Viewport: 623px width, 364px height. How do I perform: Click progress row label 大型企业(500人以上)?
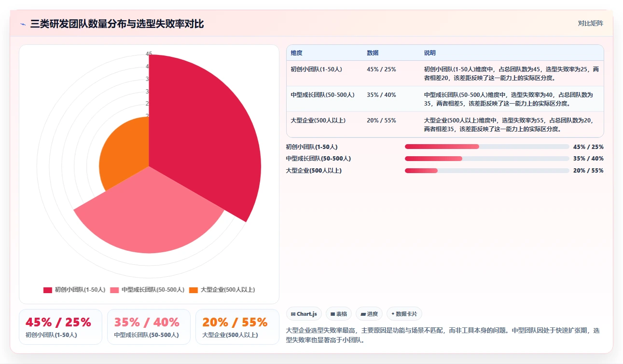coord(314,171)
